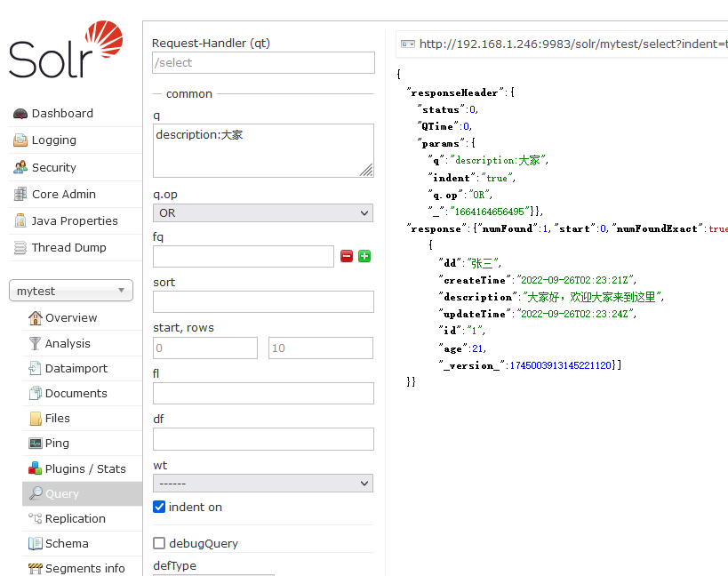Toggle the indent on checkbox

click(159, 507)
